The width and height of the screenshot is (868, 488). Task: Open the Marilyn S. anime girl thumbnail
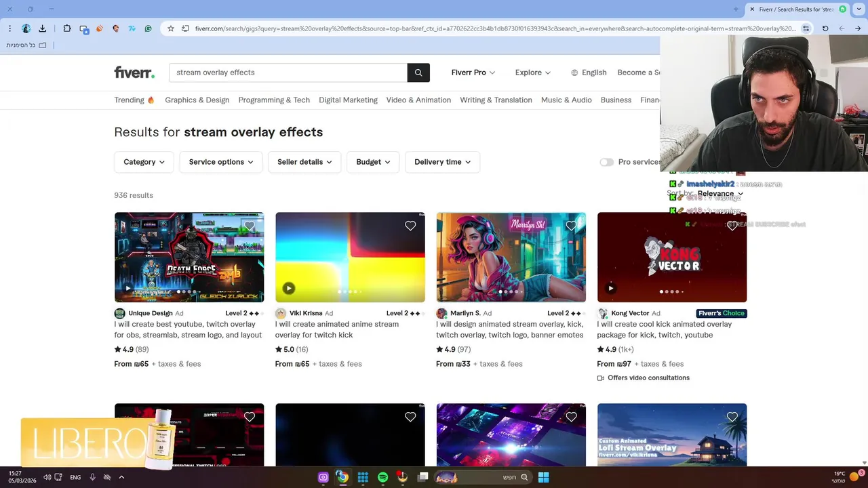511,258
